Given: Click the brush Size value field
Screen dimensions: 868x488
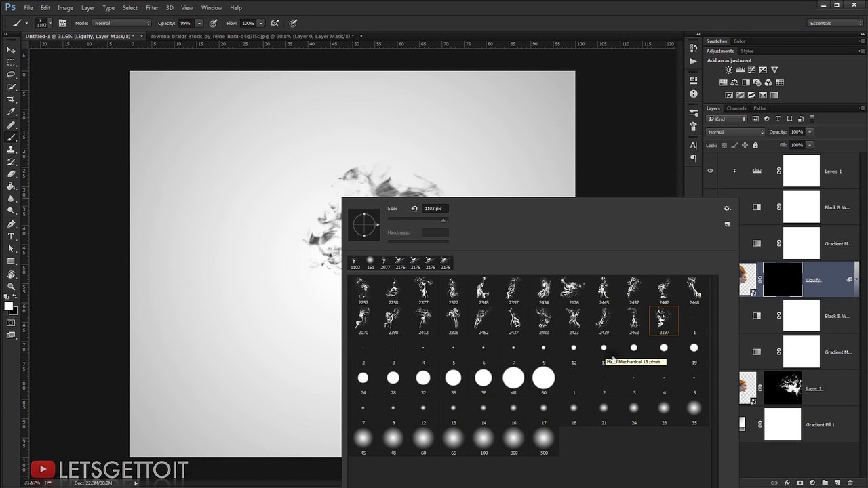Looking at the screenshot, I should (x=435, y=209).
